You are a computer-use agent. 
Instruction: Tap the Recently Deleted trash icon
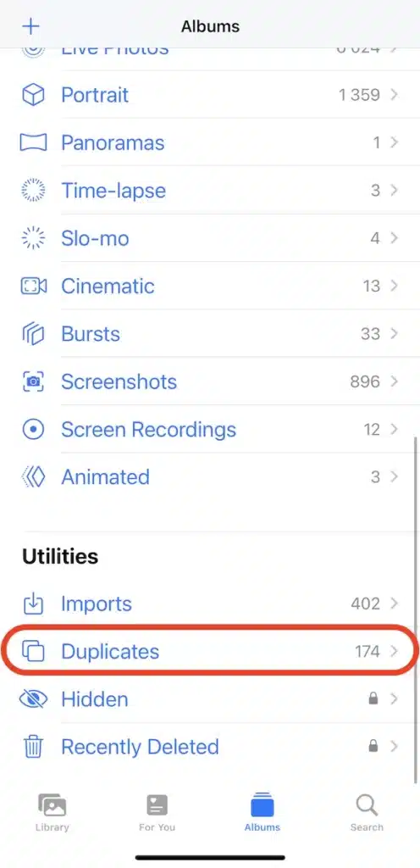click(x=33, y=747)
